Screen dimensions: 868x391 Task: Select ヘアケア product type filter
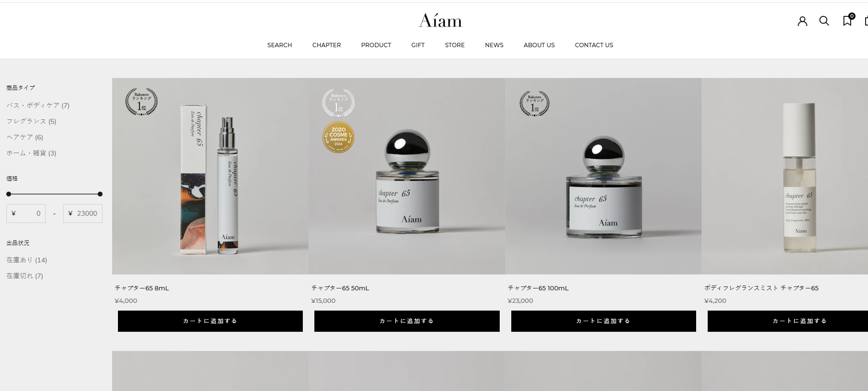click(25, 137)
